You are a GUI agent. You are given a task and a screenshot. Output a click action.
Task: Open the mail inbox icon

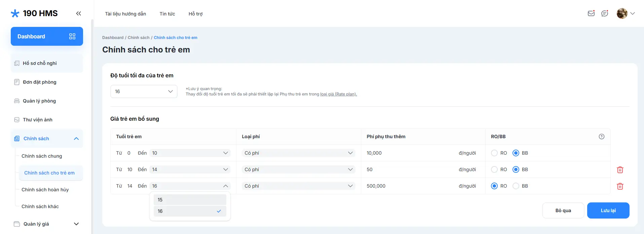click(591, 13)
